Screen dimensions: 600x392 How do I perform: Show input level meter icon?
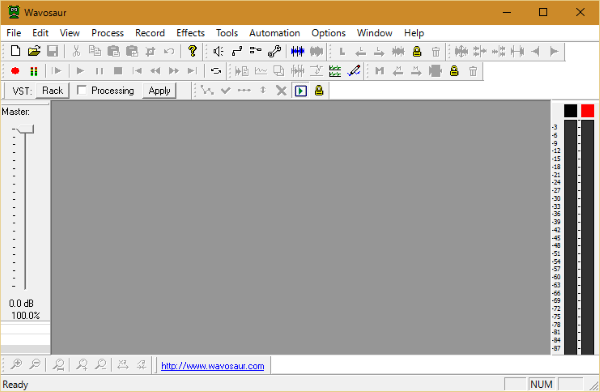click(34, 71)
